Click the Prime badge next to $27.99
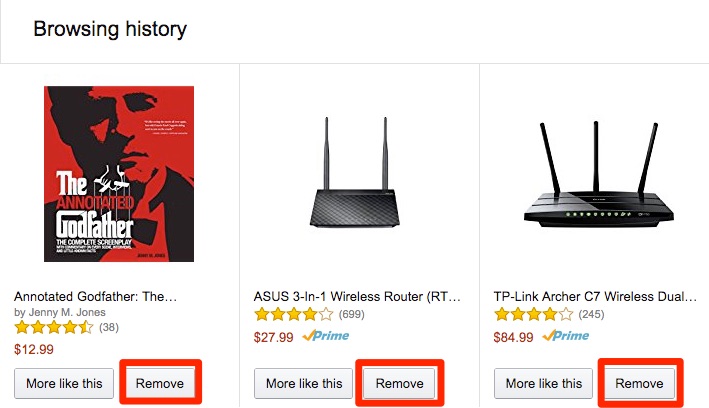Image resolution: width=709 pixels, height=408 pixels. (325, 337)
